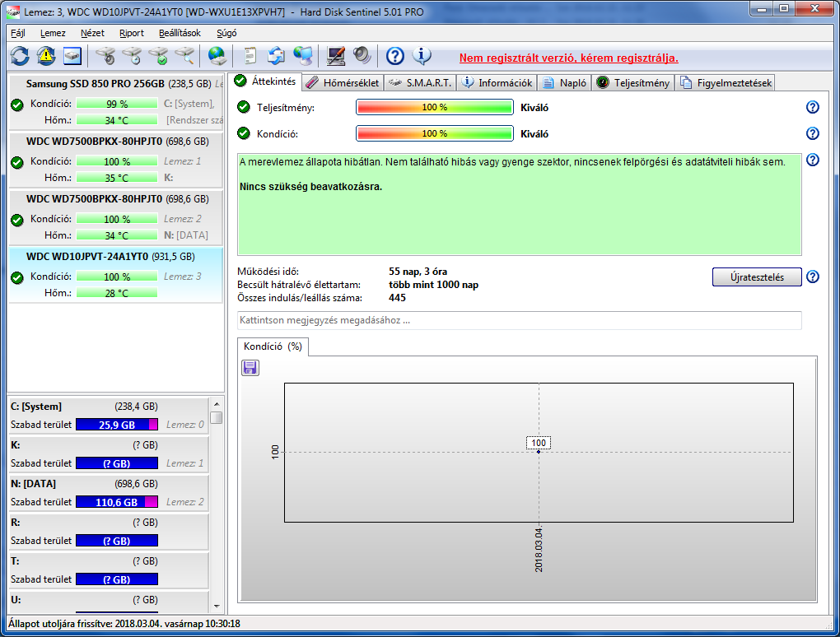Switch to the S.M.A.R.T. tab
The image size is (840, 637).
421,83
